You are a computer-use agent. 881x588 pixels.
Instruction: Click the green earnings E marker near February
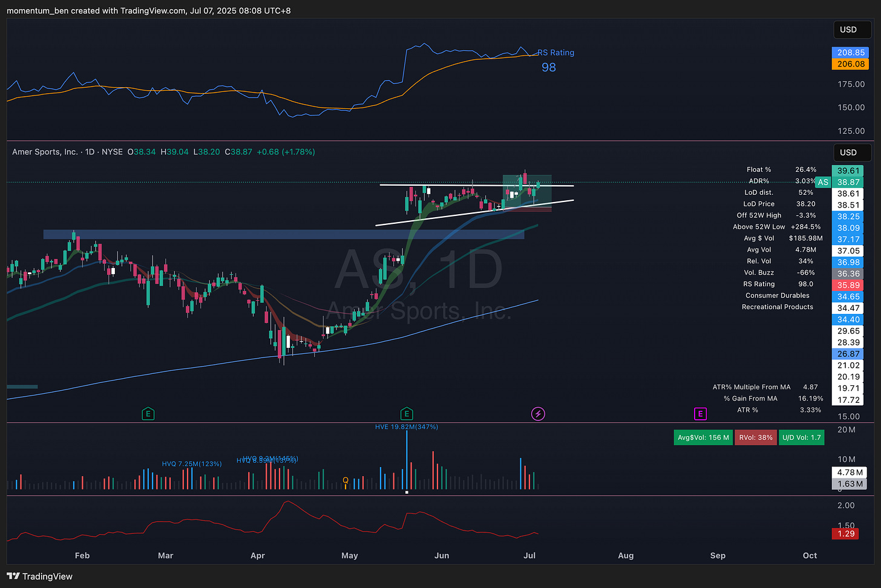click(x=148, y=414)
